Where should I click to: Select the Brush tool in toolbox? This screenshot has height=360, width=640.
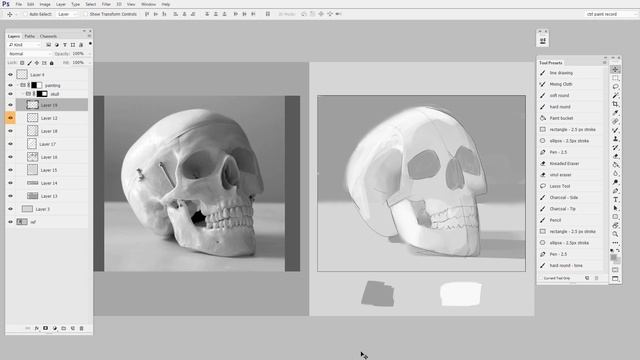coord(615,130)
